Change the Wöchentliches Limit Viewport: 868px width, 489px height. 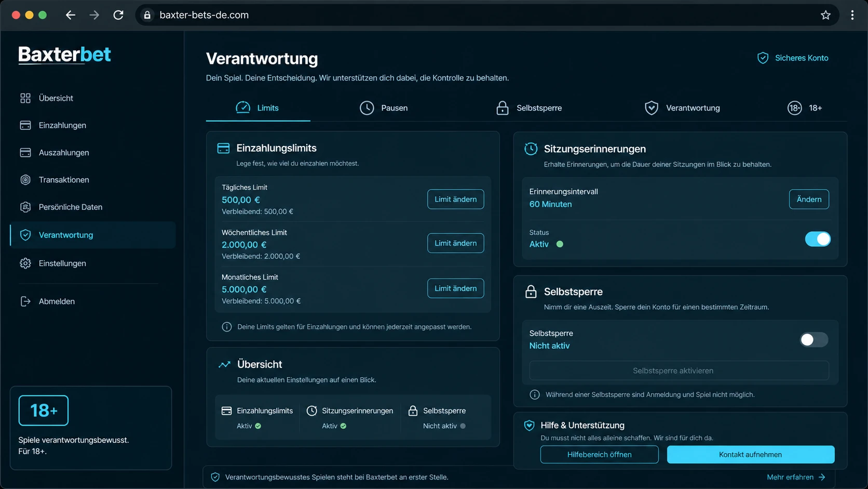pyautogui.click(x=455, y=243)
